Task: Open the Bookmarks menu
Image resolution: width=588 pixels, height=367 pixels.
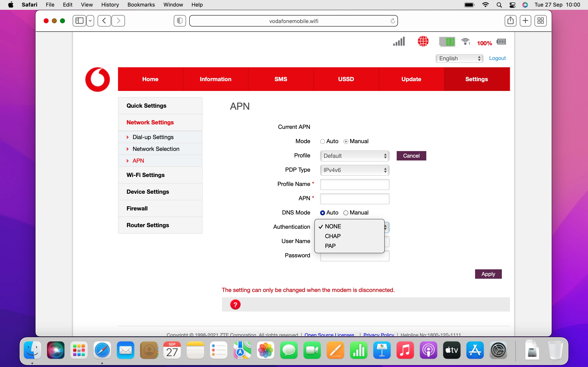Action: tap(141, 5)
